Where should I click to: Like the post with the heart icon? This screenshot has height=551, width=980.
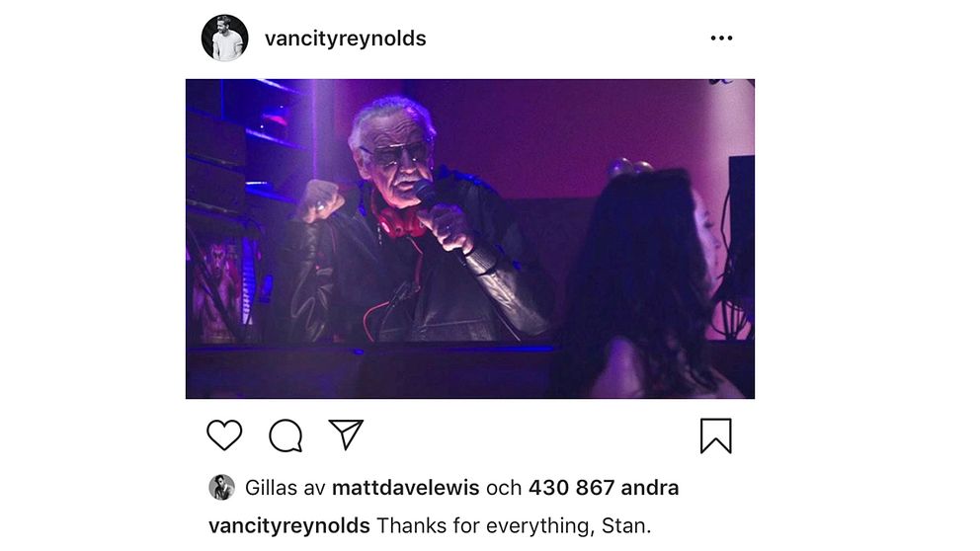[x=224, y=434]
